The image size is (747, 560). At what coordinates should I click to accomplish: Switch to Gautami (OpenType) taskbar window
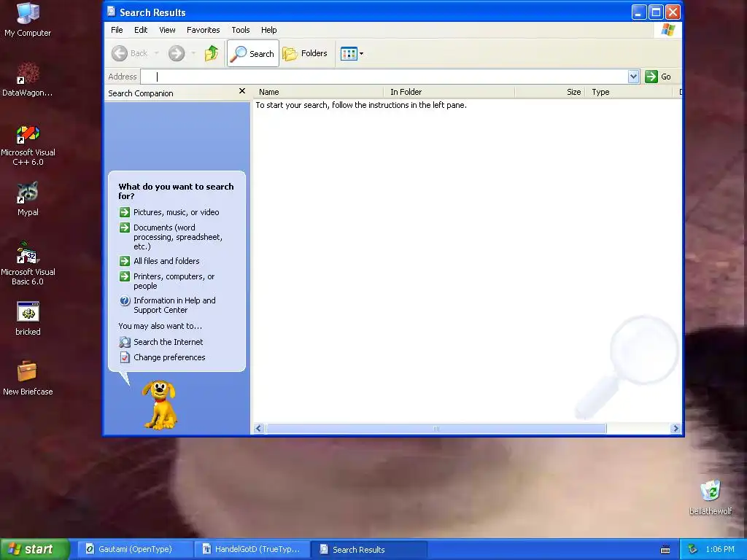point(135,549)
